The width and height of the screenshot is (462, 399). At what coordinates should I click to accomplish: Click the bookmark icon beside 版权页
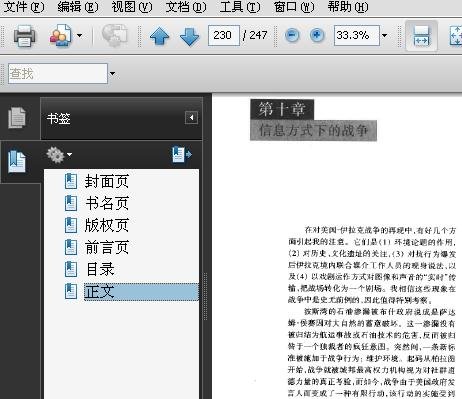[71, 225]
